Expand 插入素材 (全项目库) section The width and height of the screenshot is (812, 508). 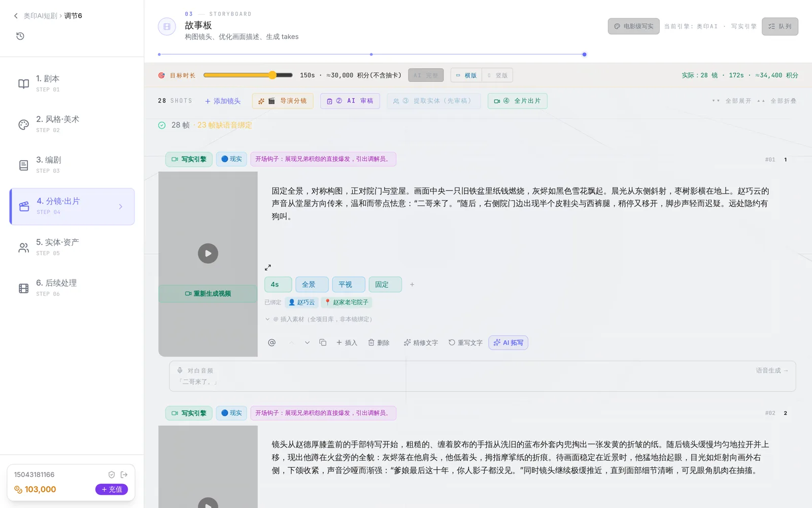(x=319, y=319)
